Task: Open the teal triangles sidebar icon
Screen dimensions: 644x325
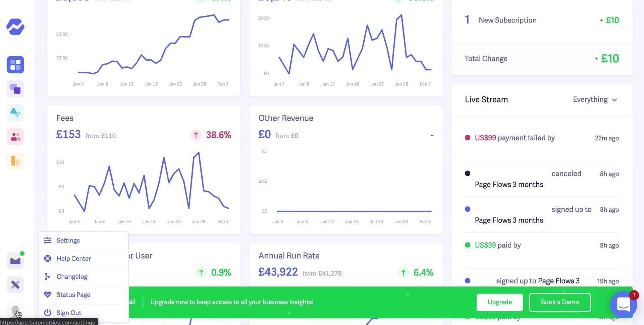Action: (x=15, y=113)
